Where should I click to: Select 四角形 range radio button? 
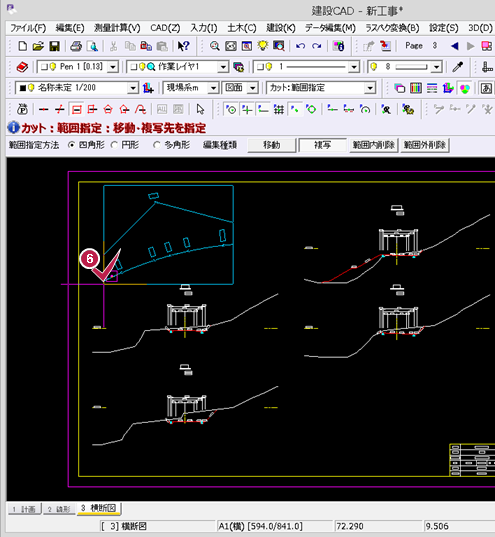pyautogui.click(x=71, y=145)
